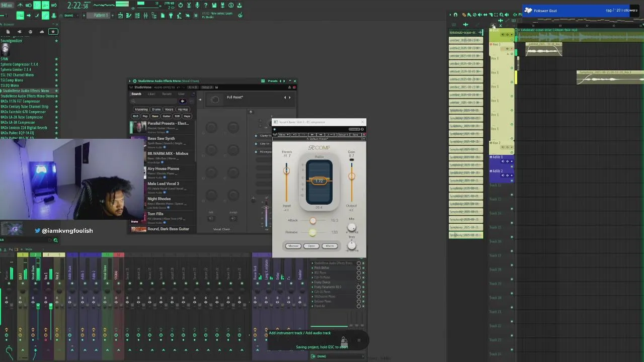
Task: Expand the playlist menu arrow at top
Action: click(450, 15)
